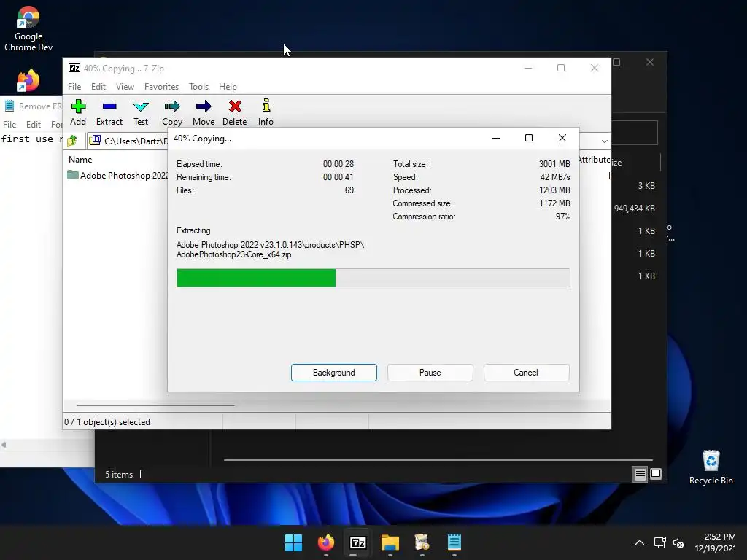Screen dimensions: 747x560
Task: Click the File Explorer taskbar icon
Action: coord(390,542)
